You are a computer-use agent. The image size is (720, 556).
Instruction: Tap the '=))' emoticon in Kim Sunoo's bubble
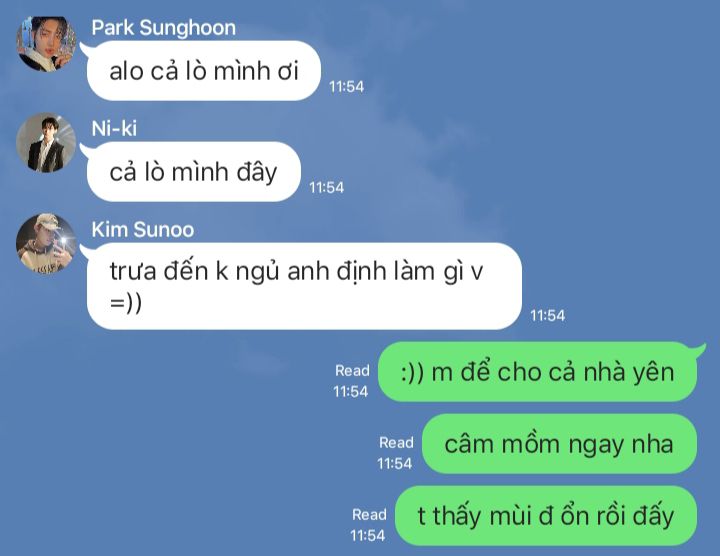126,303
